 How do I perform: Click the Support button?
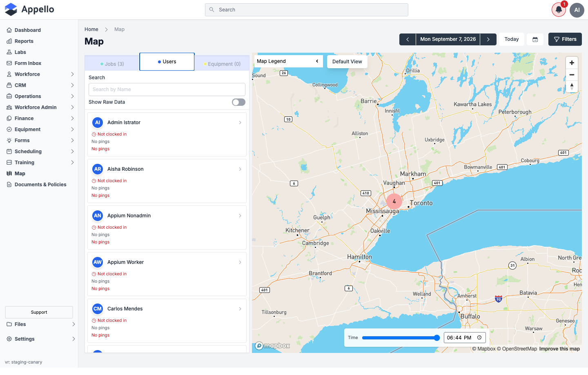(39, 312)
